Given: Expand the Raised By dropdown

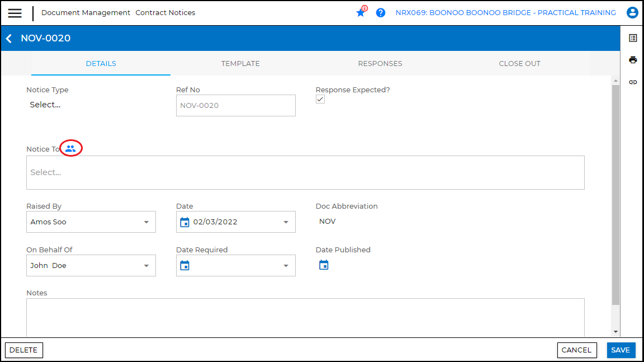Looking at the screenshot, I should tap(146, 222).
